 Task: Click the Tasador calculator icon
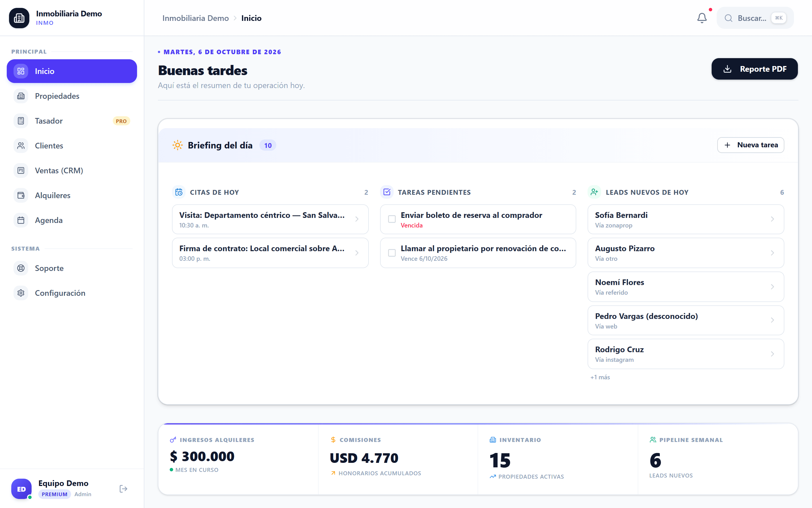tap(21, 121)
